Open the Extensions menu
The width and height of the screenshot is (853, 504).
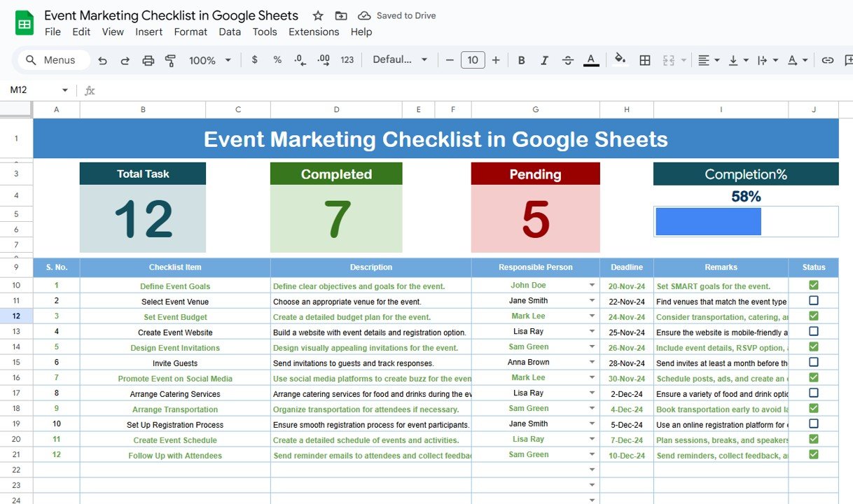[314, 31]
